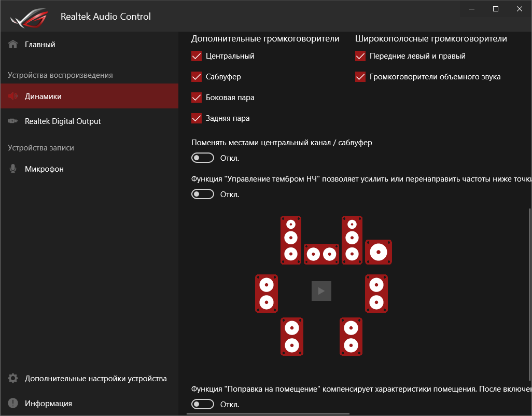Open Дополнительные настройки устройства

(x=95, y=379)
